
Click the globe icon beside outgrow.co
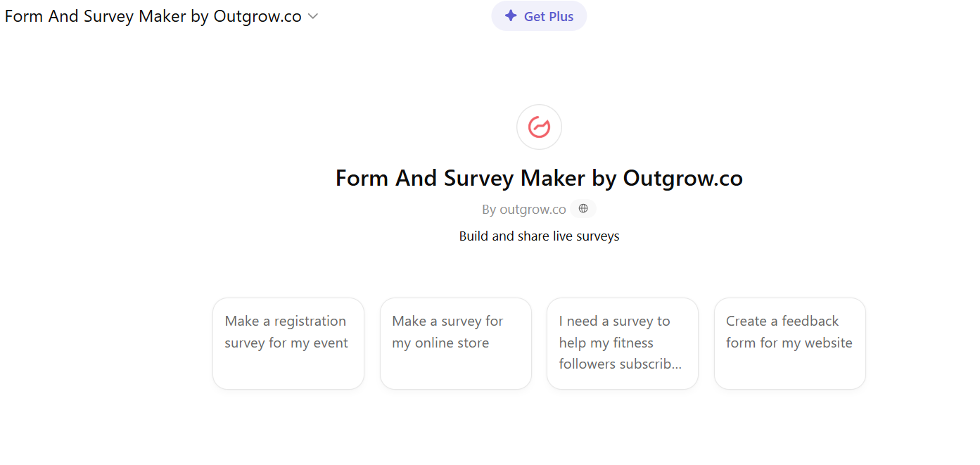coord(583,209)
